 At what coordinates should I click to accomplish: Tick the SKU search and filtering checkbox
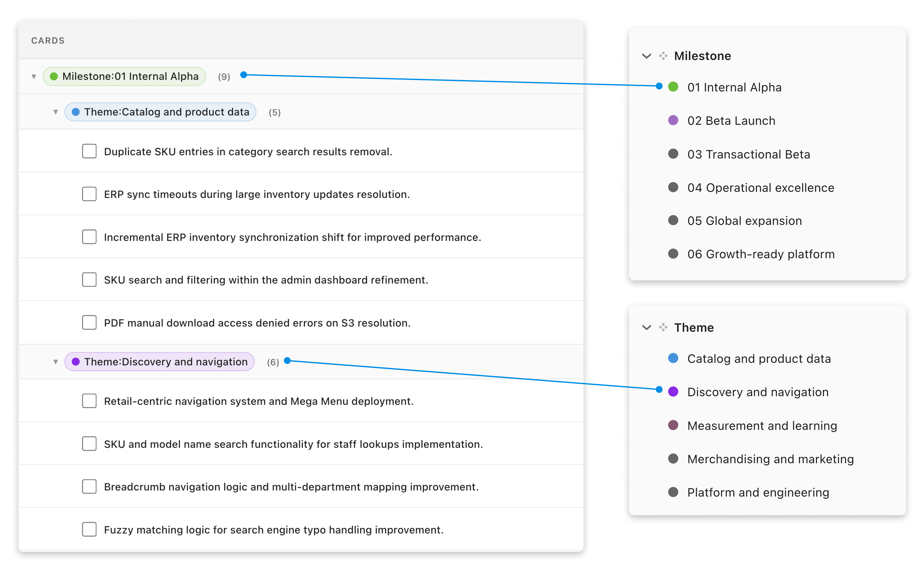click(x=89, y=279)
